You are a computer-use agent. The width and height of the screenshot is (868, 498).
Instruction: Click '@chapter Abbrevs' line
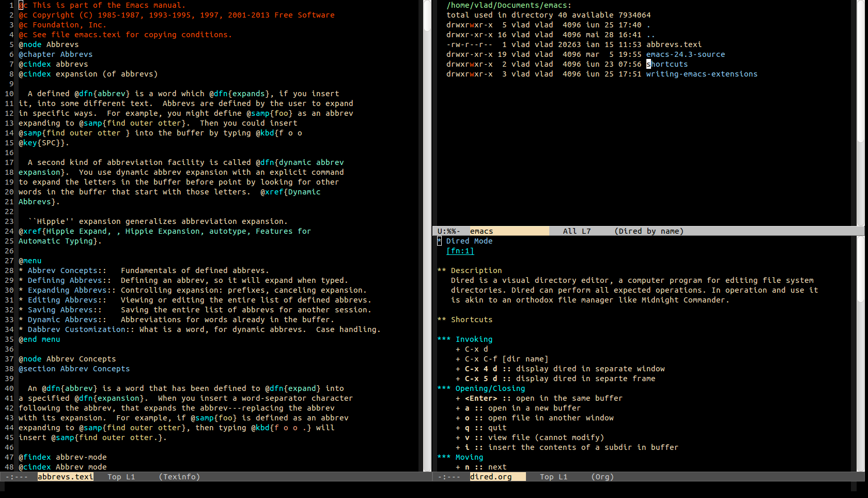56,54
